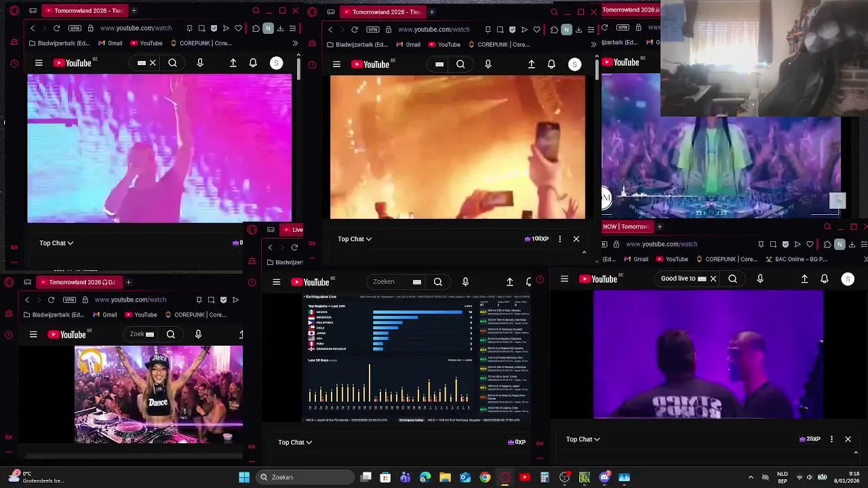Take a snapshot in the top-left window address bar

201,28
